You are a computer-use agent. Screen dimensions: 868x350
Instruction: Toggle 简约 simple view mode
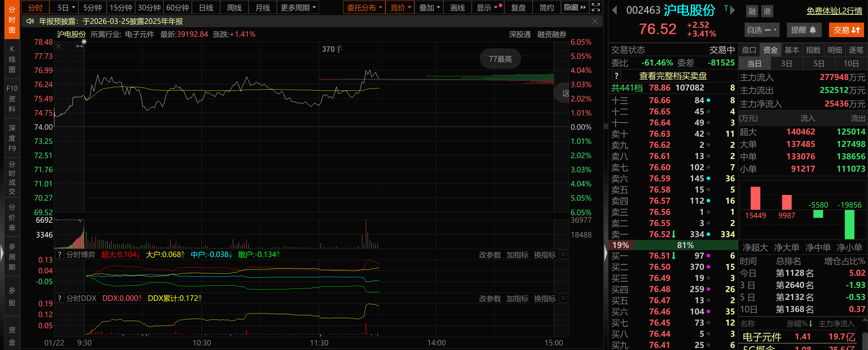pyautogui.click(x=546, y=8)
